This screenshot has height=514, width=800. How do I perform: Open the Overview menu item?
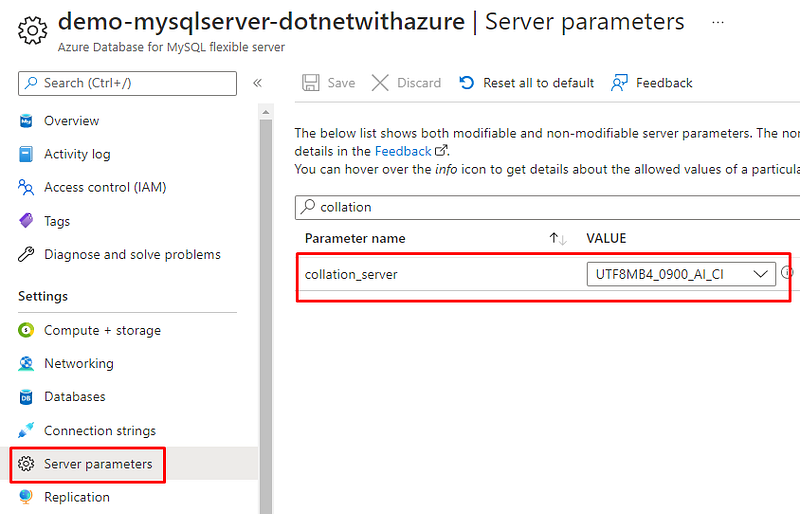[71, 121]
